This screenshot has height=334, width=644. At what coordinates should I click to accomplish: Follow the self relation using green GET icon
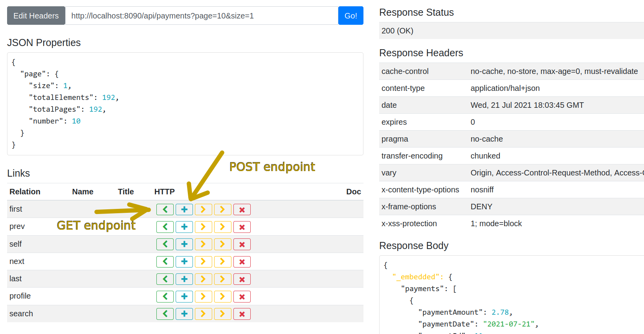(165, 244)
